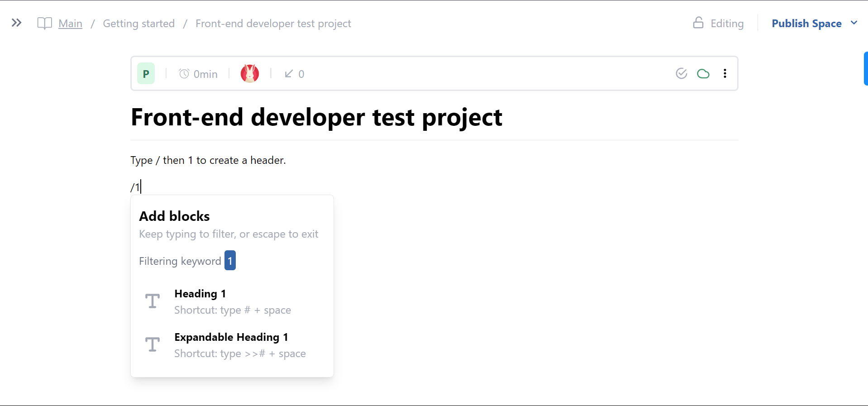Click the Add blocks heading
This screenshot has height=406, width=868.
point(174,216)
